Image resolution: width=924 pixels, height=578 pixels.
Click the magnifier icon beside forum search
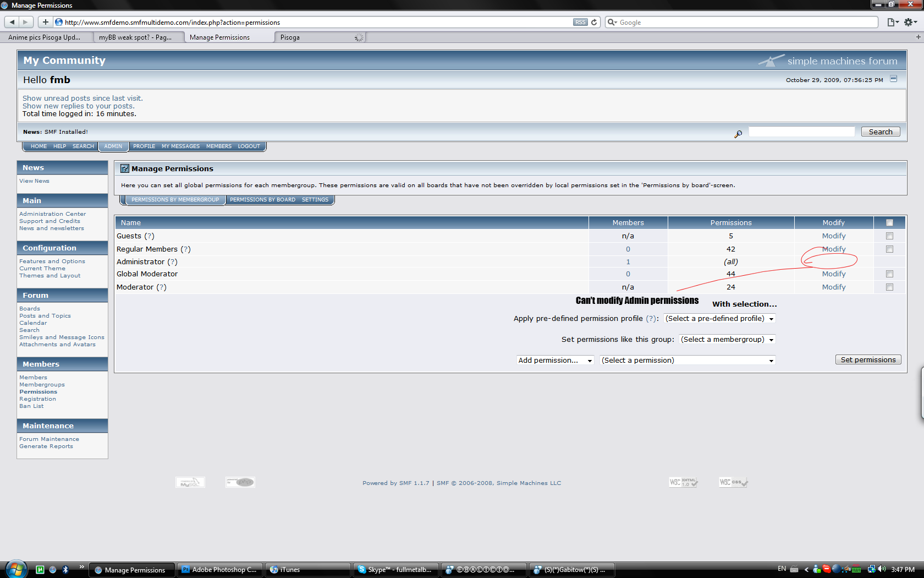point(738,133)
